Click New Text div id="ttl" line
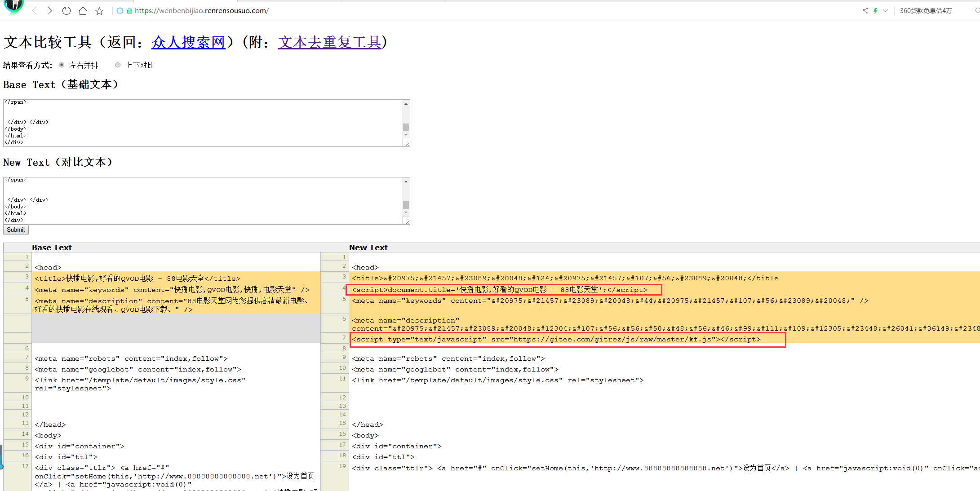Screen dimensions: 980x491 pos(383,457)
